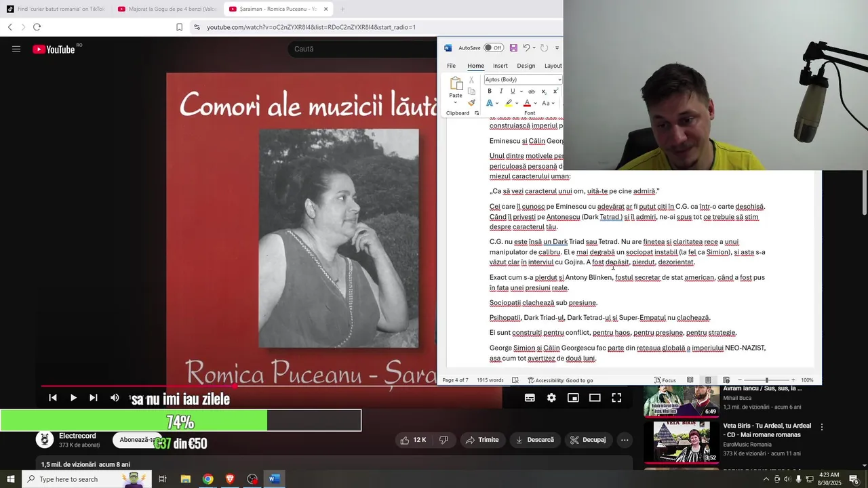Image resolution: width=868 pixels, height=488 pixels.
Task: Switch to Web Layout view
Action: (x=726, y=380)
